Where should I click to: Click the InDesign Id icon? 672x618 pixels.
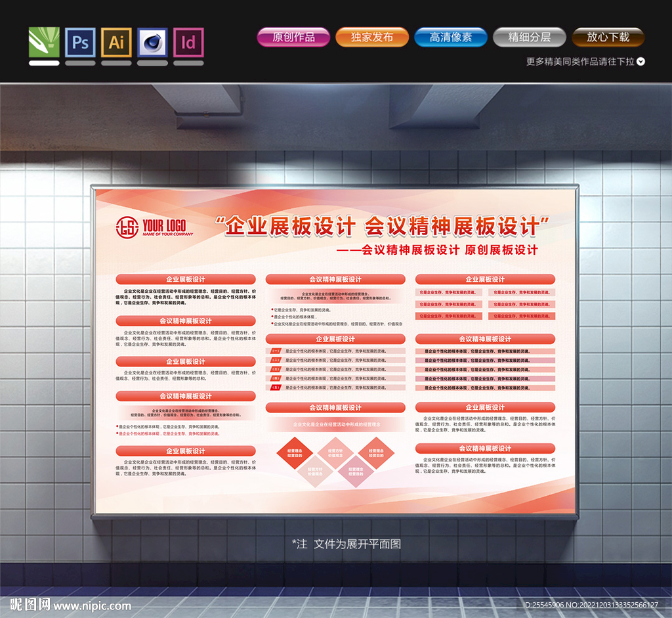click(188, 43)
